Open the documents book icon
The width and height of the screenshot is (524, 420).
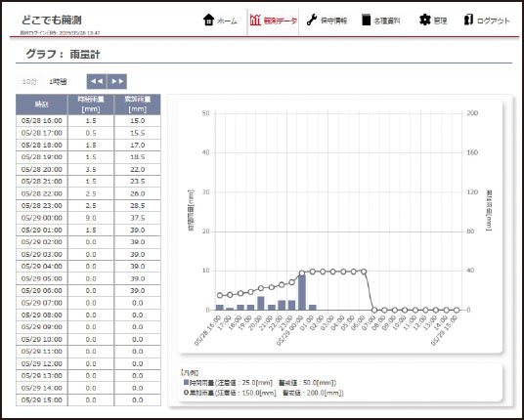point(367,21)
